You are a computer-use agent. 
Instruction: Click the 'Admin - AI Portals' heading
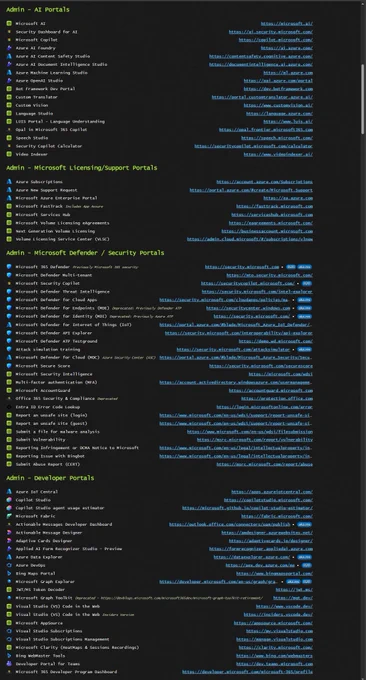(38, 10)
